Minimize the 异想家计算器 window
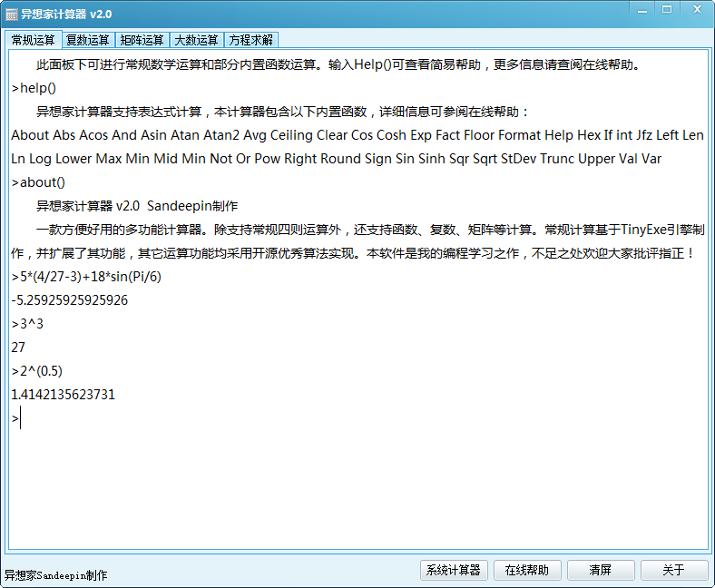The image size is (715, 588). (642, 9)
